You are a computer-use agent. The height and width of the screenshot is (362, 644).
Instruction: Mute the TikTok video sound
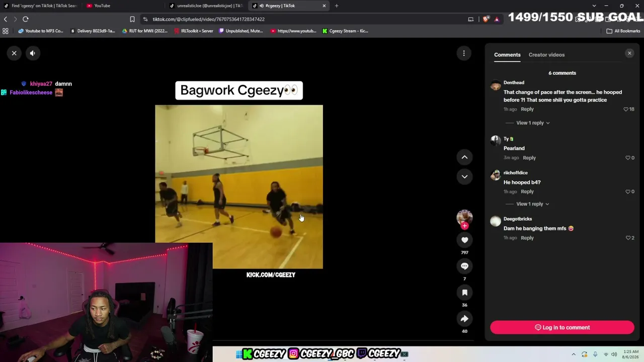pos(33,53)
